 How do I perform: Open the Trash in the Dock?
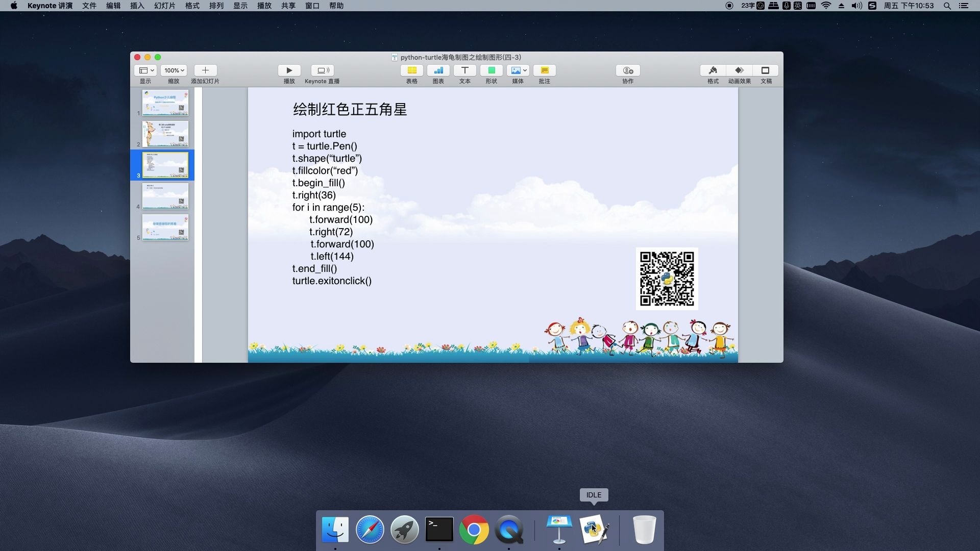[x=644, y=530]
